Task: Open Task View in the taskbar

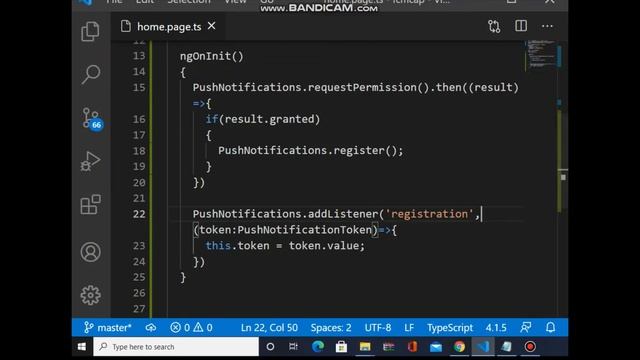Action: pyautogui.click(x=293, y=347)
